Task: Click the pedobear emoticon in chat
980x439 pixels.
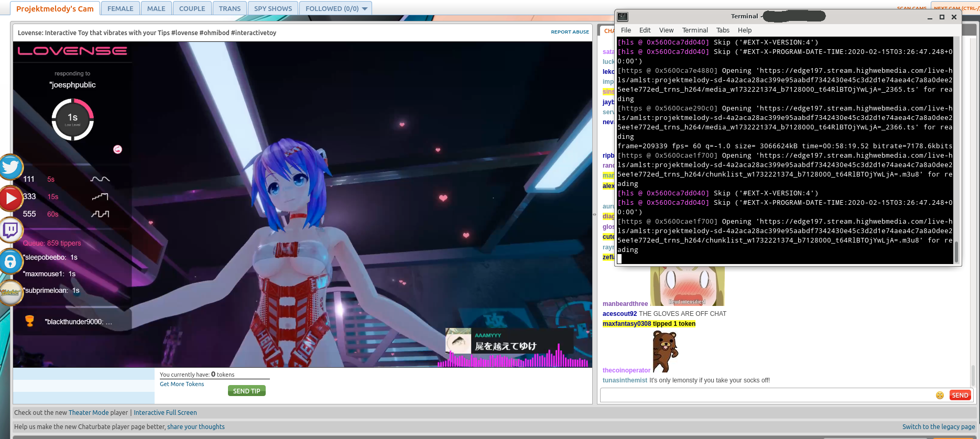Action: pos(665,351)
